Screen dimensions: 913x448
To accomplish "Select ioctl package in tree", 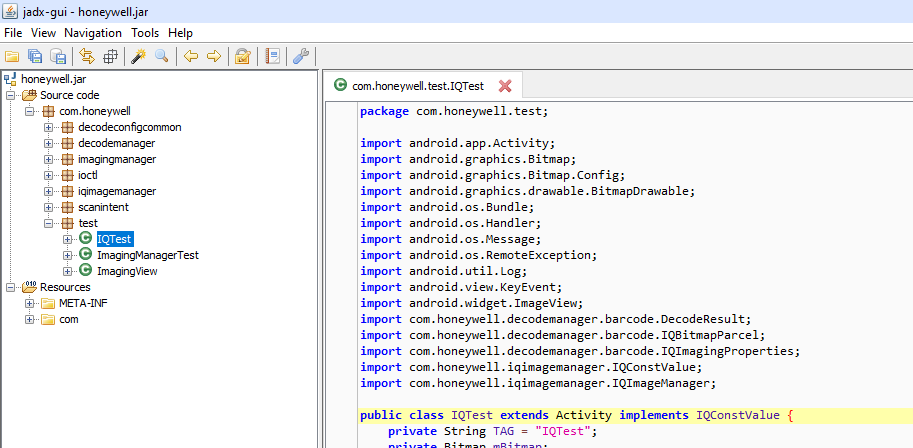I will click(88, 175).
